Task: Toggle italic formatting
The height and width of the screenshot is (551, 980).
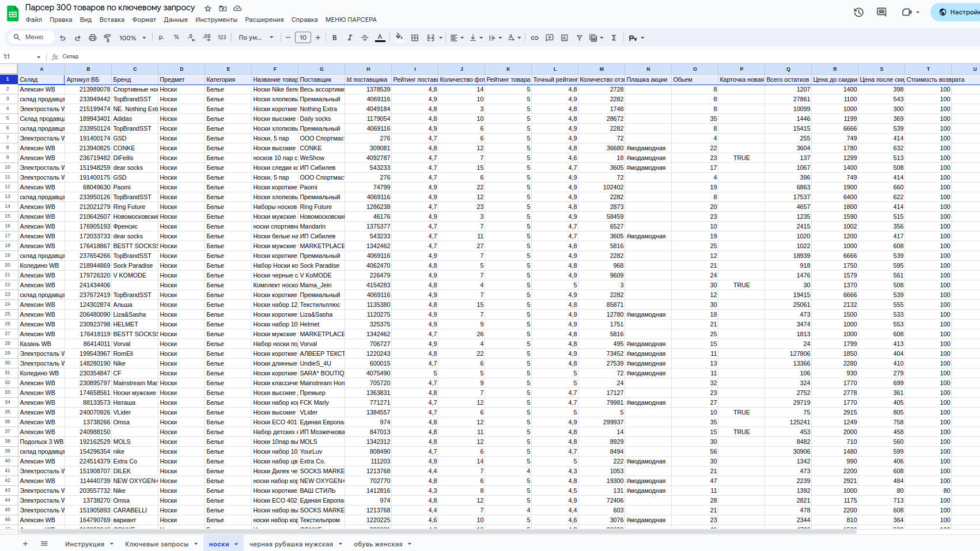Action: pyautogui.click(x=350, y=38)
